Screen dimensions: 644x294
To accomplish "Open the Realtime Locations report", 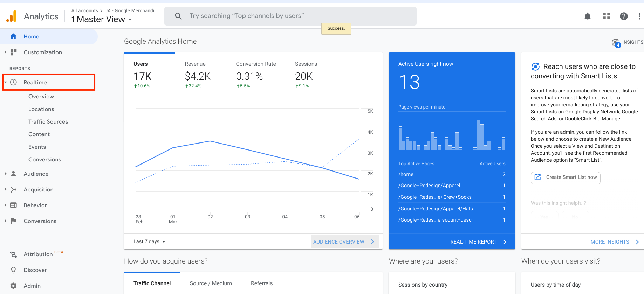I will point(41,109).
